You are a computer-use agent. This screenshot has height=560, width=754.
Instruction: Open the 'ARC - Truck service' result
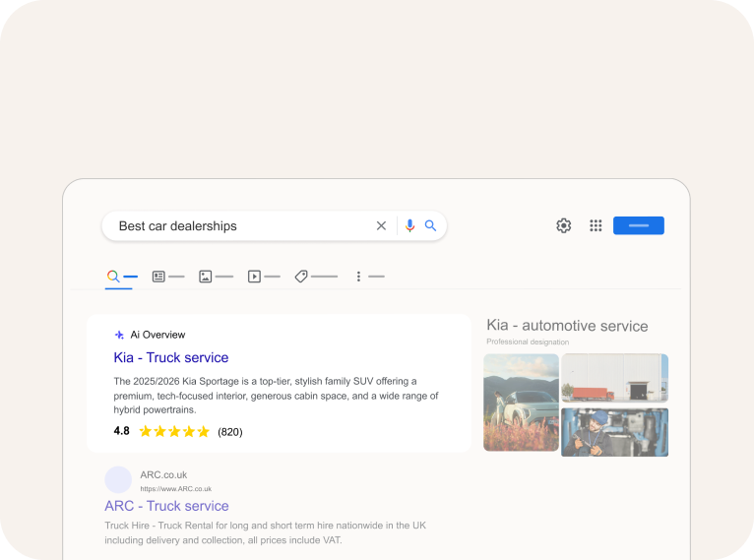click(166, 506)
